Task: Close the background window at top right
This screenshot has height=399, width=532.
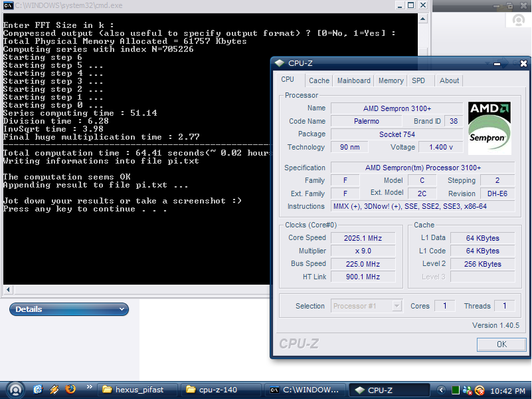Action: (x=523, y=5)
